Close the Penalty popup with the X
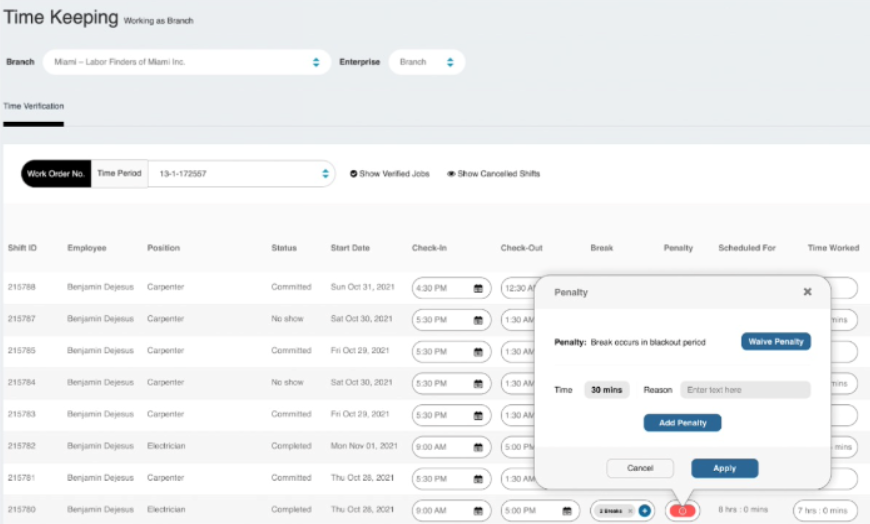 tap(807, 291)
